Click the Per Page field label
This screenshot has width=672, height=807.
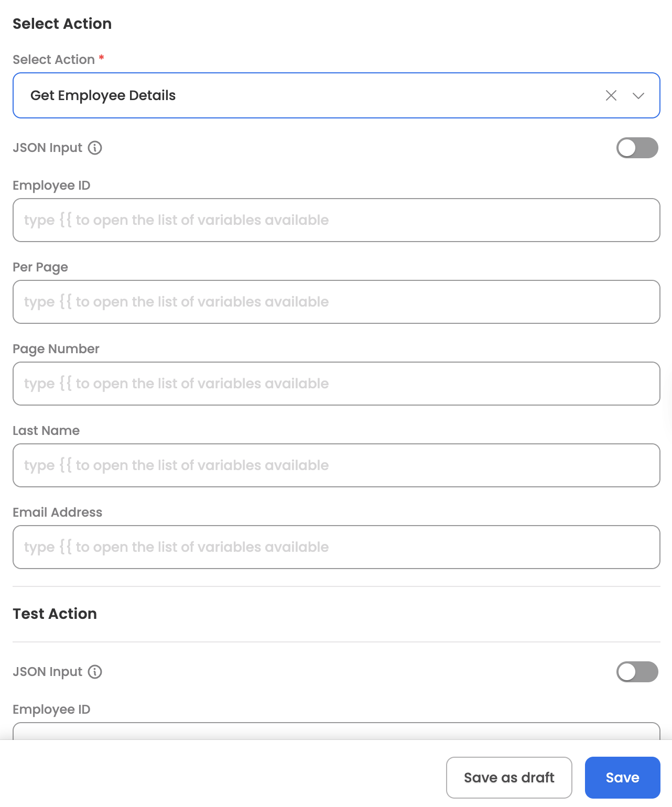click(40, 267)
